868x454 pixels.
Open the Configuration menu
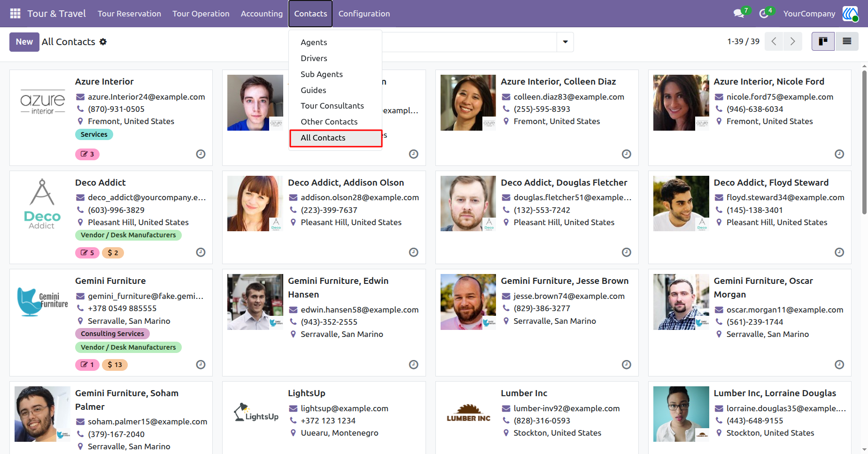(364, 14)
